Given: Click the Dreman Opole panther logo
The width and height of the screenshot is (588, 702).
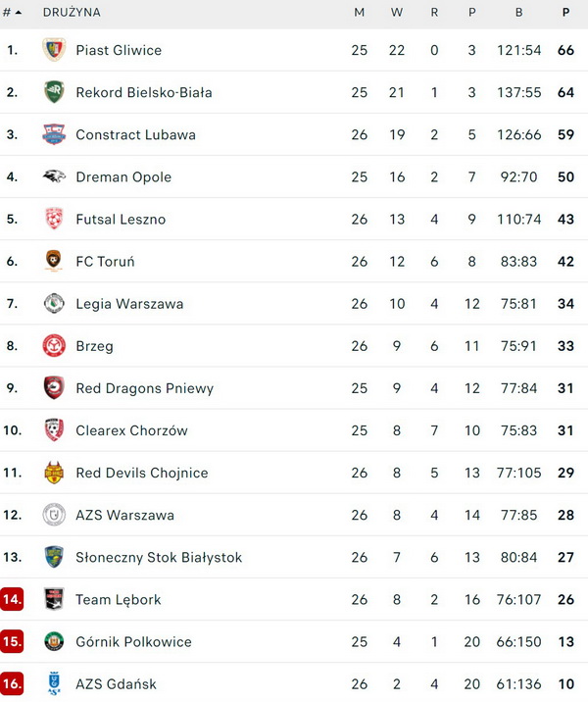Looking at the screenshot, I should [54, 176].
